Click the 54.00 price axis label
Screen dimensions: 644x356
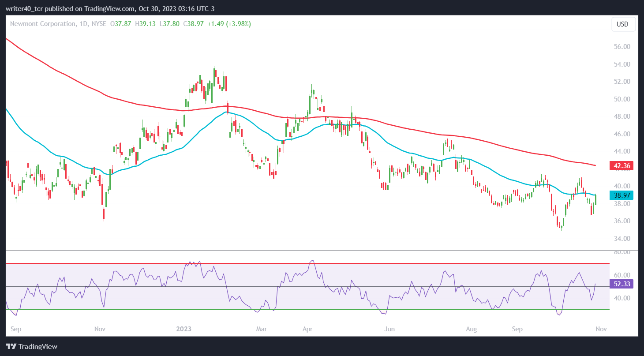click(x=622, y=64)
